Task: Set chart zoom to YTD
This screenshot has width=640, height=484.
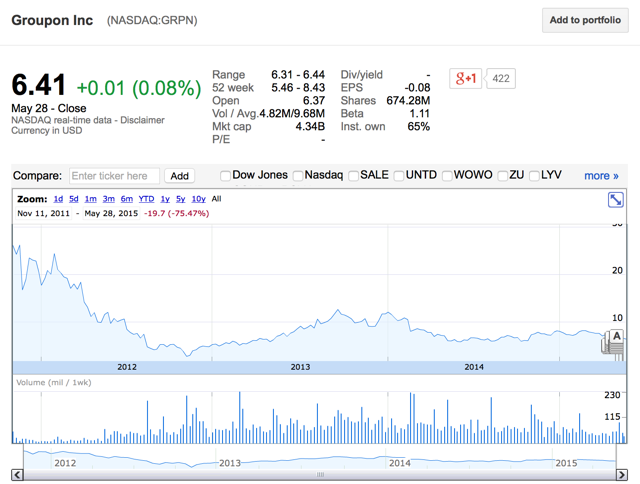Action: pyautogui.click(x=146, y=199)
